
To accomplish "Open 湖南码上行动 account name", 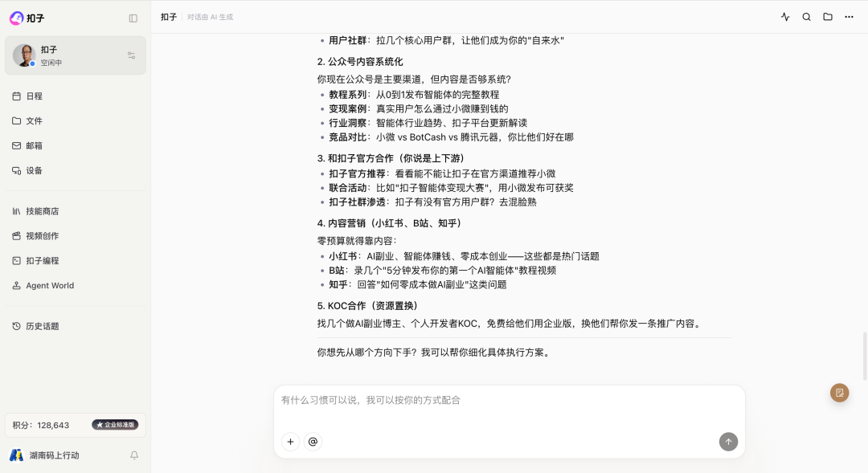I will pos(55,455).
